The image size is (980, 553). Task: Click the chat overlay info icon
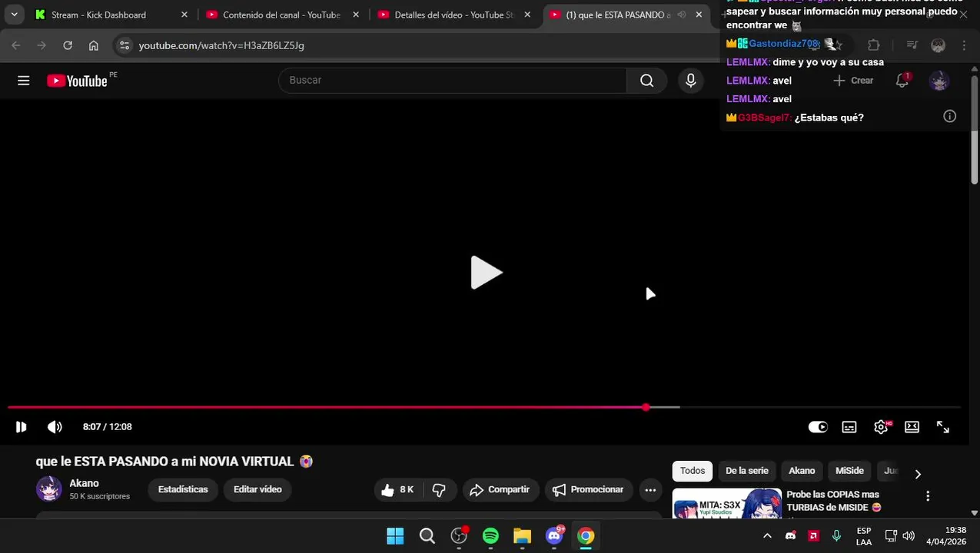click(950, 117)
